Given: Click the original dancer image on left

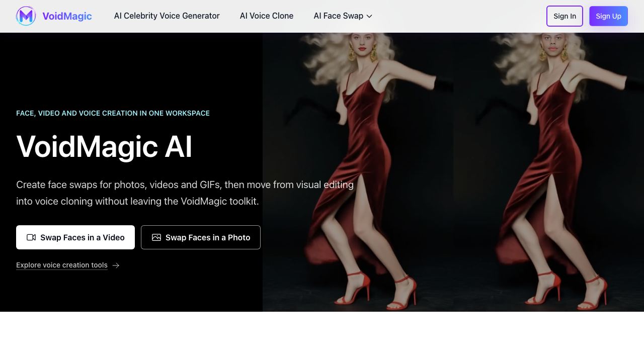Looking at the screenshot, I should 358,172.
